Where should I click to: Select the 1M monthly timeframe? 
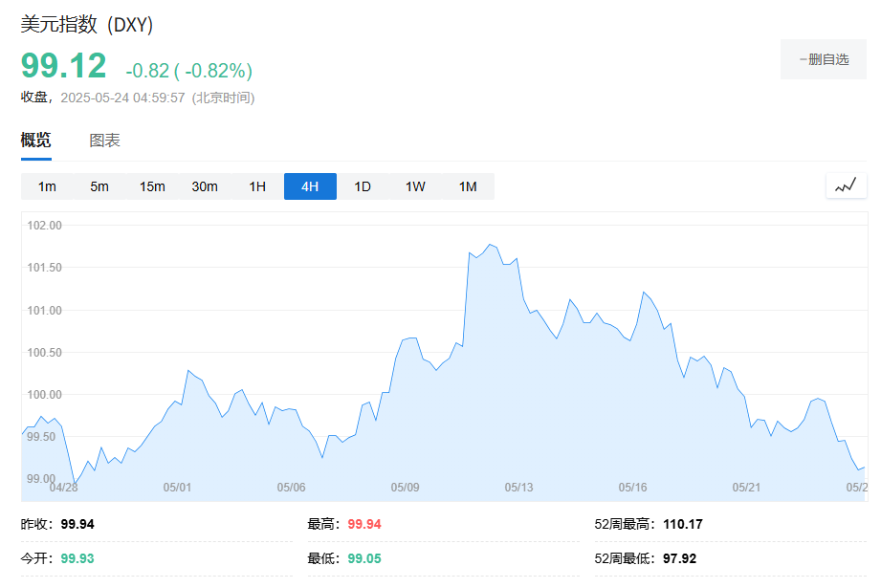pyautogui.click(x=467, y=186)
